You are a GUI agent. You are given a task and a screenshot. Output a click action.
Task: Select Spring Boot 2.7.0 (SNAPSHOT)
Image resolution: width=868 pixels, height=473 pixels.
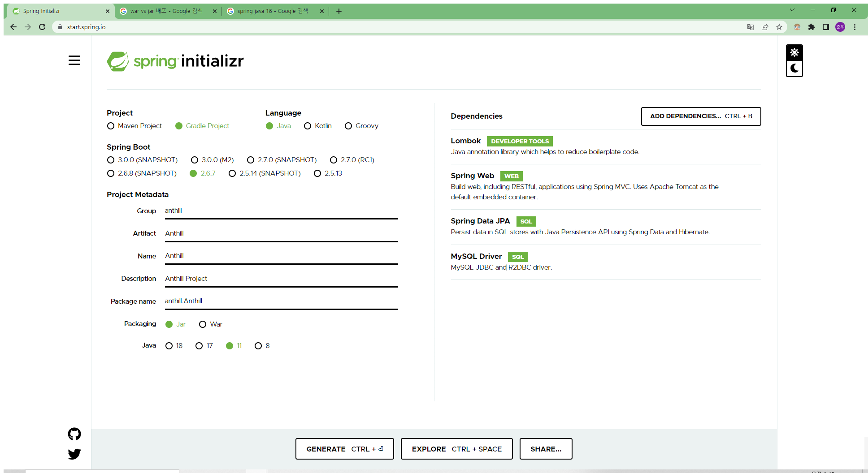[282, 160]
